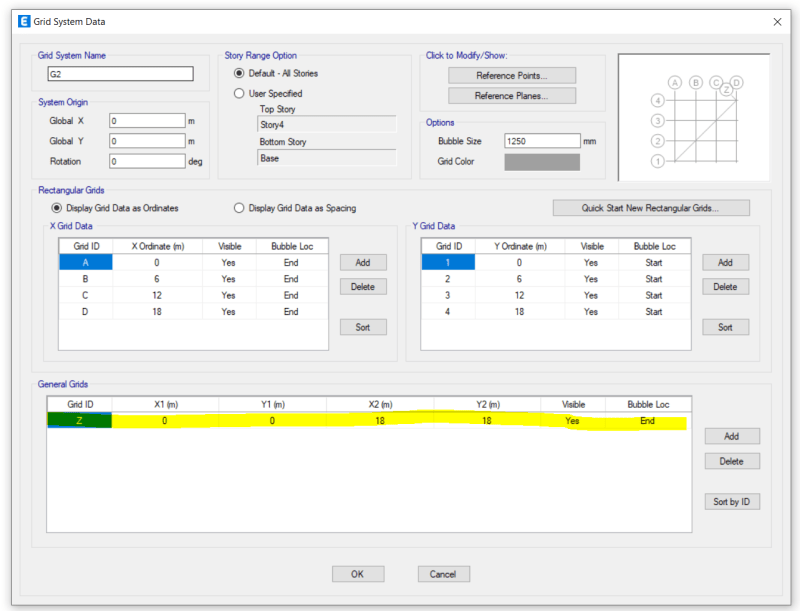The image size is (800, 611).
Task: Click Y Ordinate value 6 in row 2
Action: [519, 279]
